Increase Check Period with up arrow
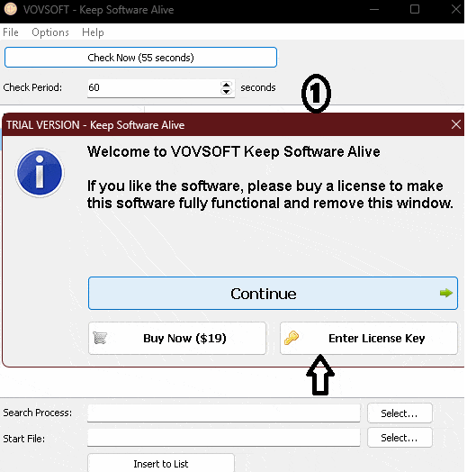The width and height of the screenshot is (476, 472). pos(227,85)
